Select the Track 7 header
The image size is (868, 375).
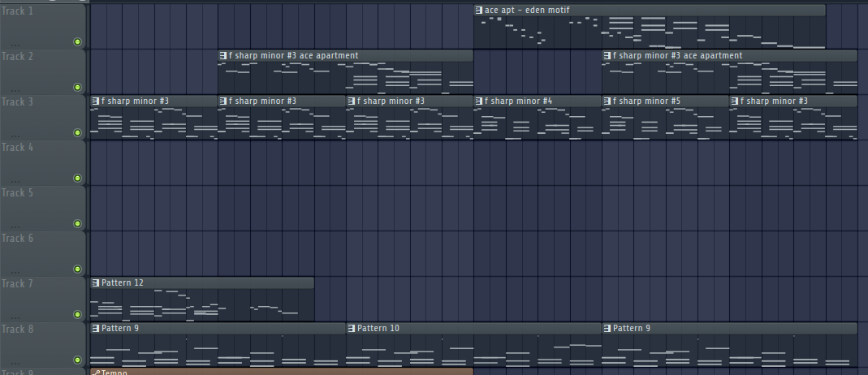43,300
